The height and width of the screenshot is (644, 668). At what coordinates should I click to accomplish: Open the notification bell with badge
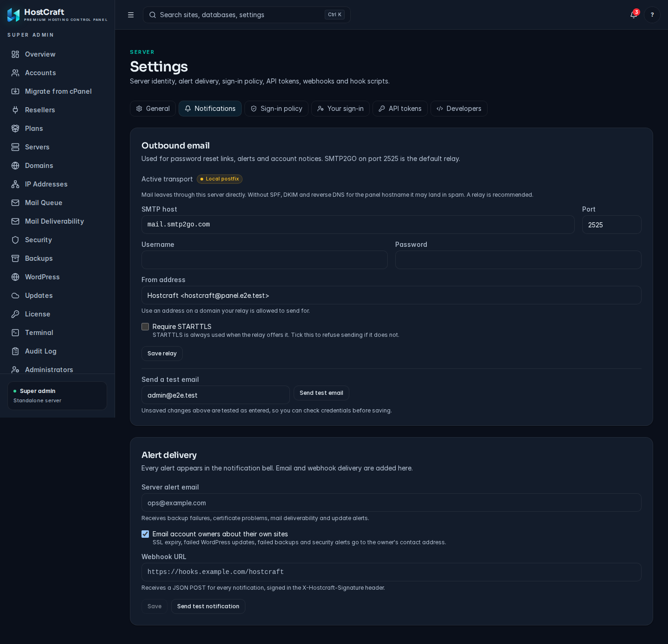[634, 15]
